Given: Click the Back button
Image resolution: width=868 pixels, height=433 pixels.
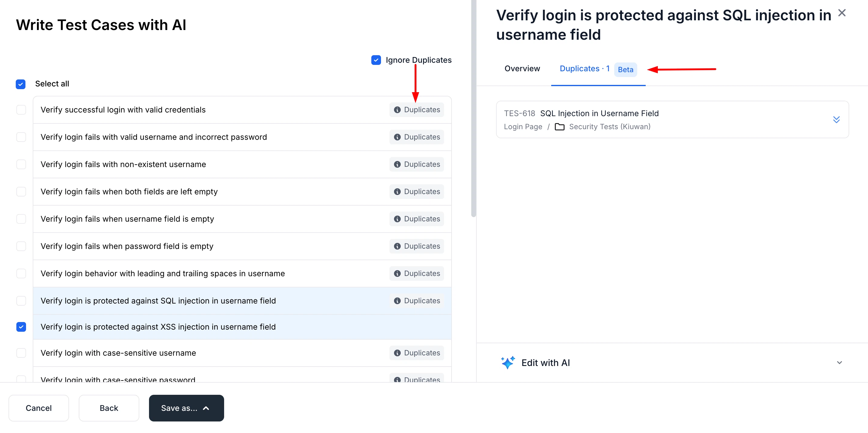Looking at the screenshot, I should pyautogui.click(x=108, y=408).
